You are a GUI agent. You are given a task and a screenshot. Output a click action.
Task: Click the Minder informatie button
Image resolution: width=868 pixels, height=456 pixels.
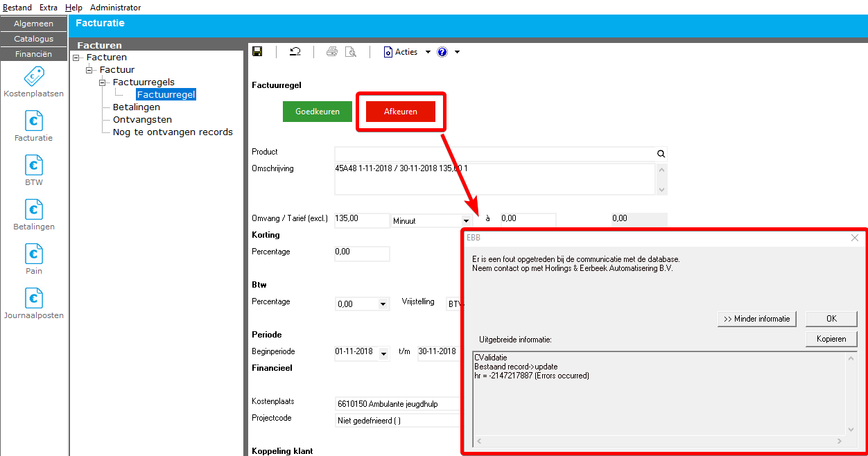click(756, 319)
